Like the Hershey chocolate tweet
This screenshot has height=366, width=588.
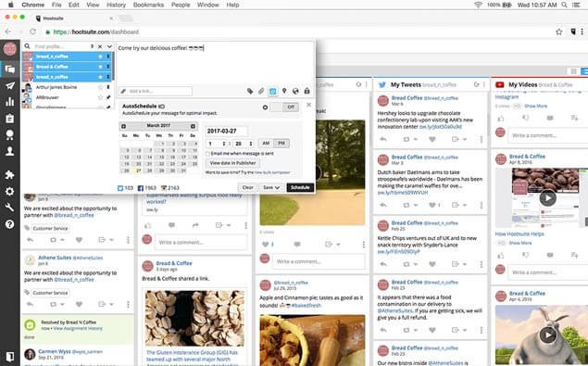[x=432, y=139]
